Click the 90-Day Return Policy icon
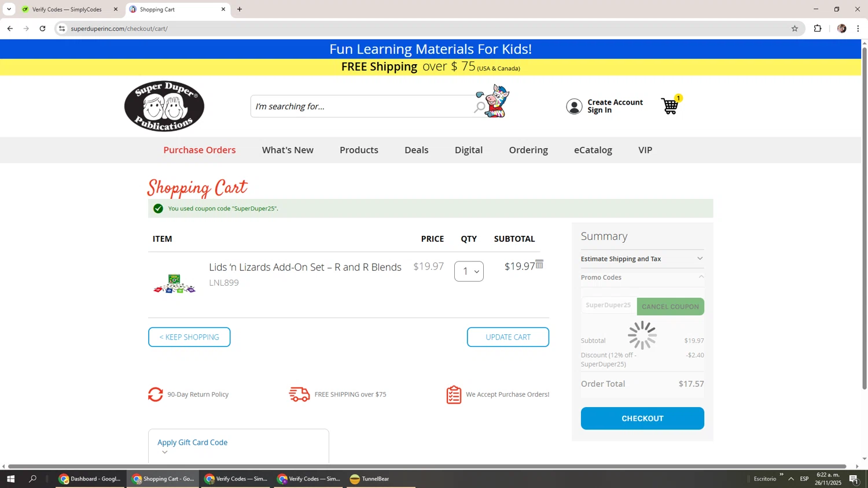Viewport: 868px width, 488px height. point(156,394)
